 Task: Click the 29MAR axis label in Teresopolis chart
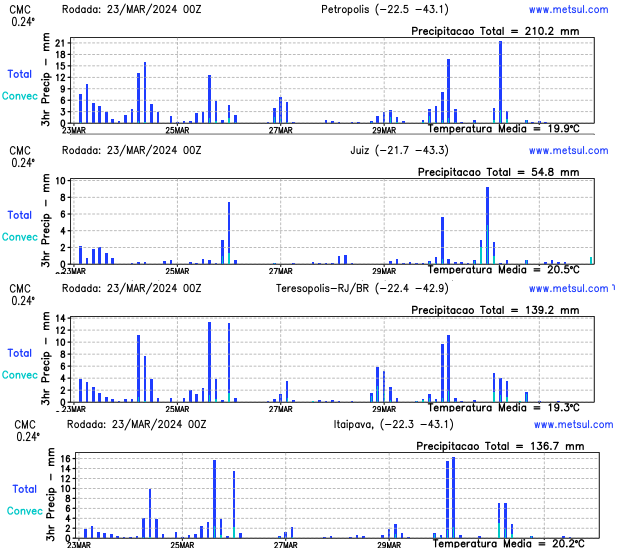(x=383, y=408)
